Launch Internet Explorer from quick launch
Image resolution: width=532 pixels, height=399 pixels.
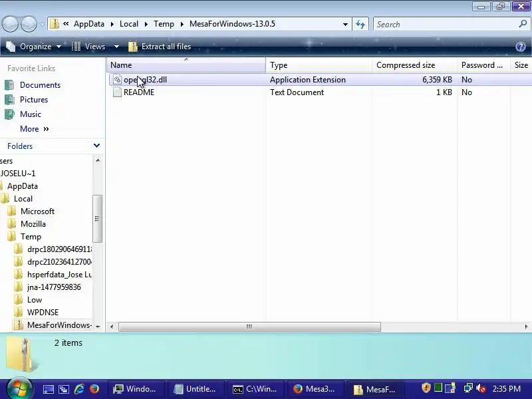click(x=78, y=389)
